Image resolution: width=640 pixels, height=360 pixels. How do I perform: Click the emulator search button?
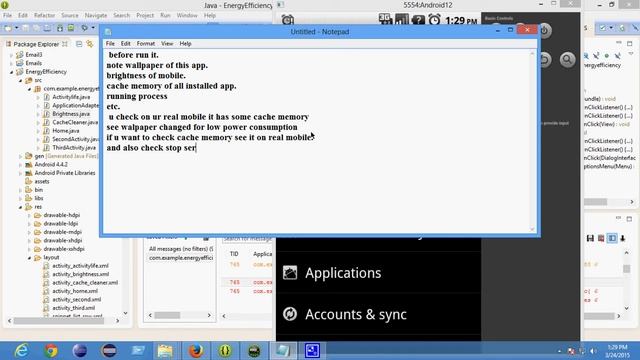click(567, 60)
